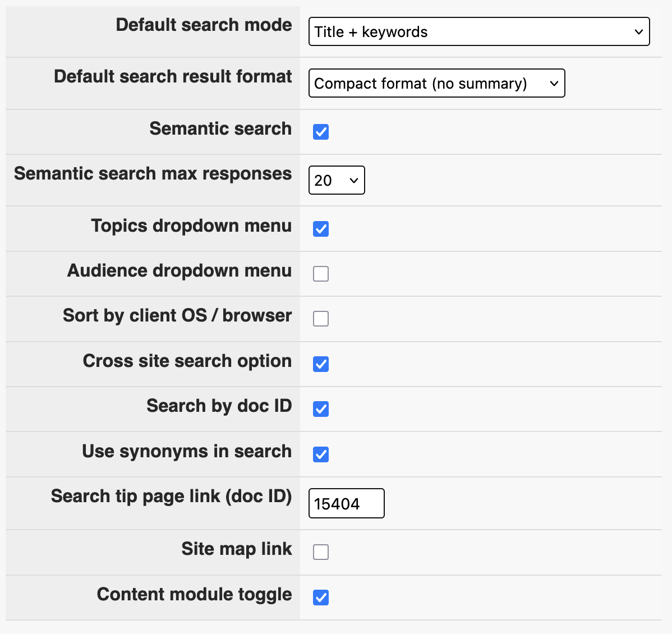Turn off the Content module toggle
Image resolution: width=672 pixels, height=634 pixels.
pyautogui.click(x=320, y=598)
